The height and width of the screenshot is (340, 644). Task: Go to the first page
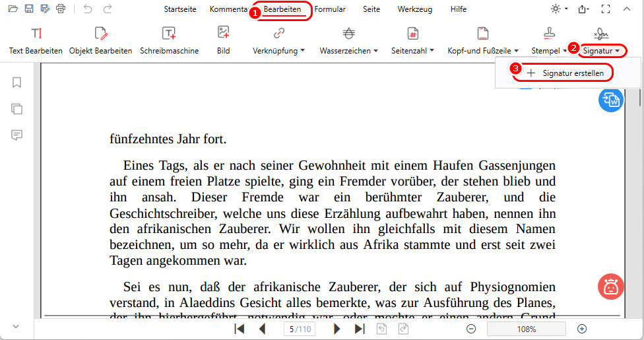239,329
